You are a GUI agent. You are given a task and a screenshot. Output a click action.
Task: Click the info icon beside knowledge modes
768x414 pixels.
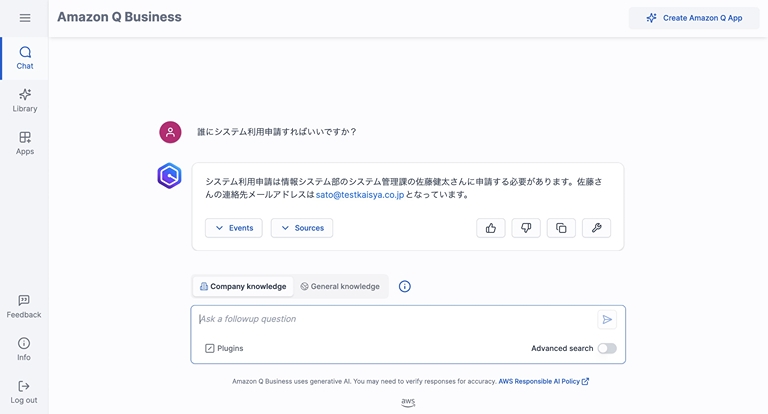click(x=405, y=287)
